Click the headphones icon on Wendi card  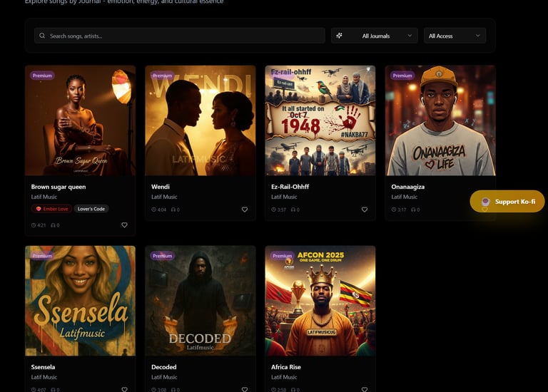pyautogui.click(x=173, y=210)
